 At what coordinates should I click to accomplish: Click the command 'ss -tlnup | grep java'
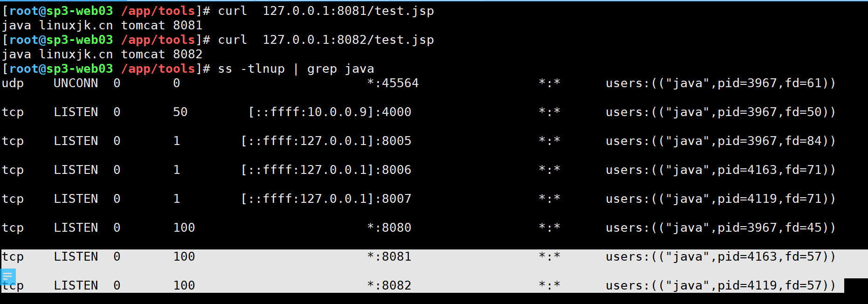296,69
